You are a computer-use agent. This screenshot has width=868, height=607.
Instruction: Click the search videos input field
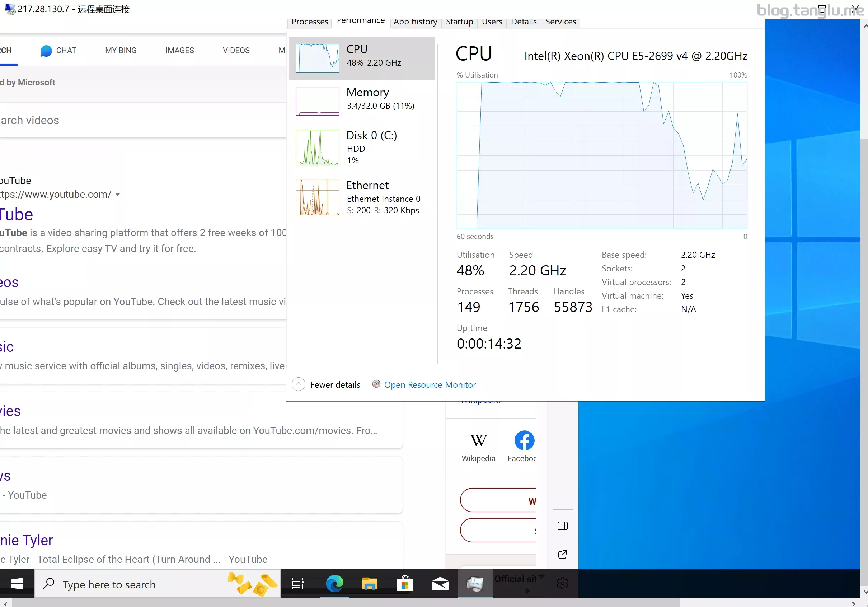(143, 120)
